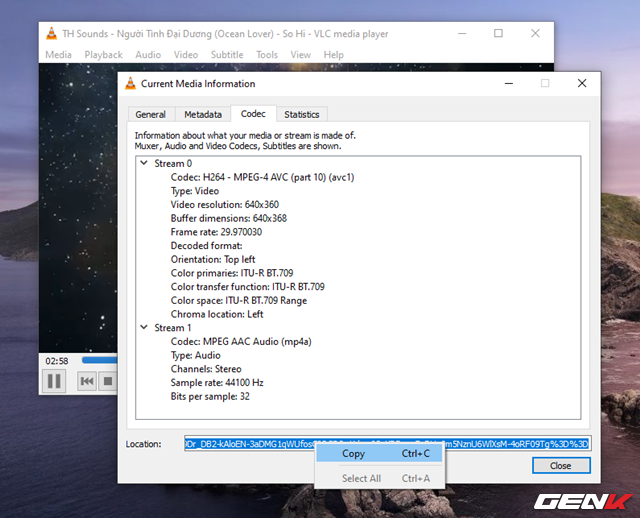Select the H264 MPEG-4 AVC codec row
Image resolution: width=640 pixels, height=518 pixels.
point(262,177)
